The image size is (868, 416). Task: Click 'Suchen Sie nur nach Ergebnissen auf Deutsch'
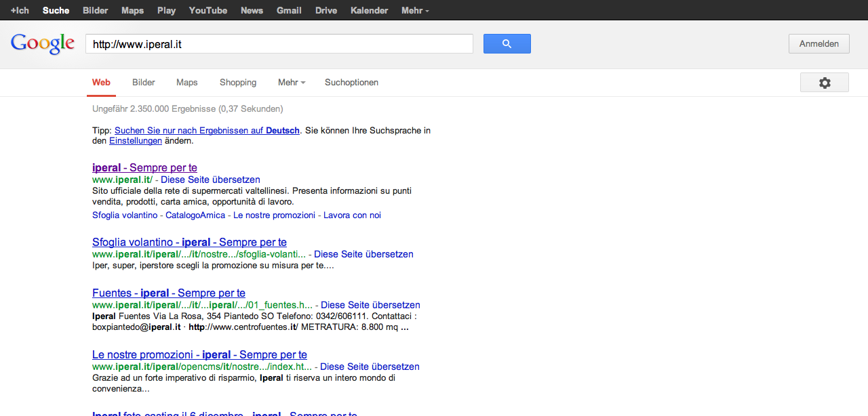[x=207, y=131]
